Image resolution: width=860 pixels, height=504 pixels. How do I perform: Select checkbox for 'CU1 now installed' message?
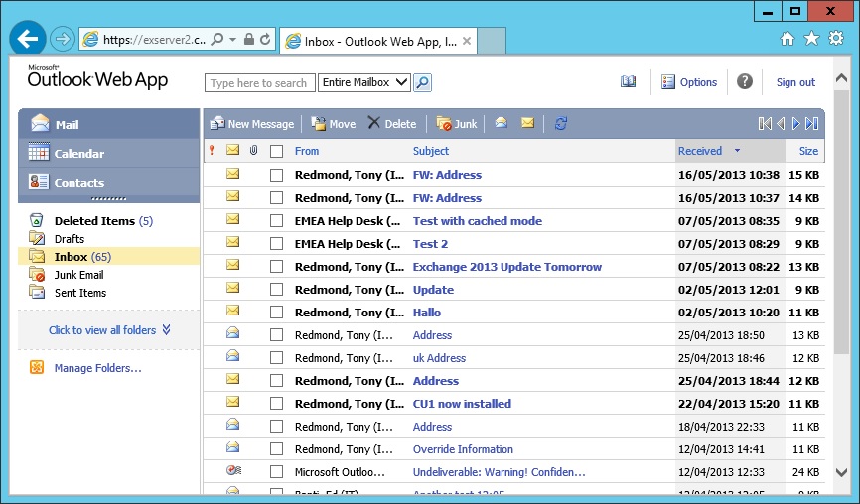tap(277, 404)
